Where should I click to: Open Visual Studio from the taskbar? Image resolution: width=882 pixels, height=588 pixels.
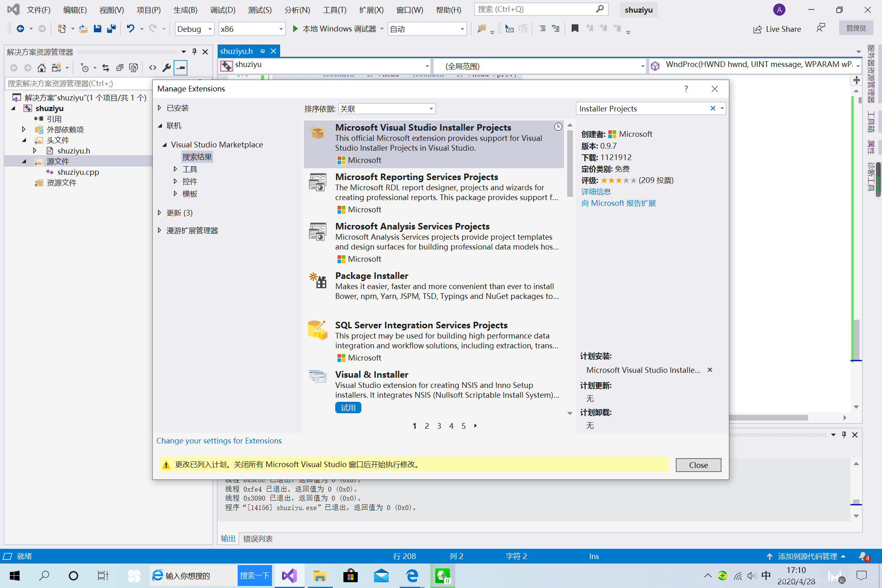pyautogui.click(x=289, y=576)
